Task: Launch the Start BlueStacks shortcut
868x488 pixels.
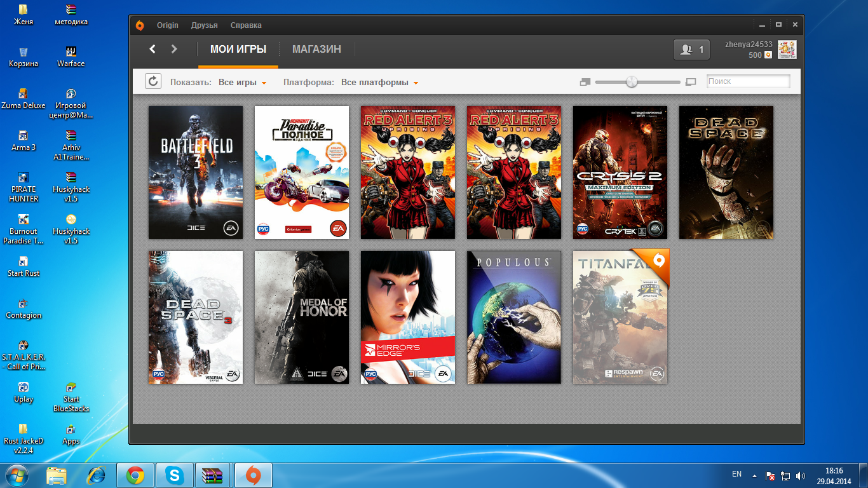Action: tap(71, 396)
